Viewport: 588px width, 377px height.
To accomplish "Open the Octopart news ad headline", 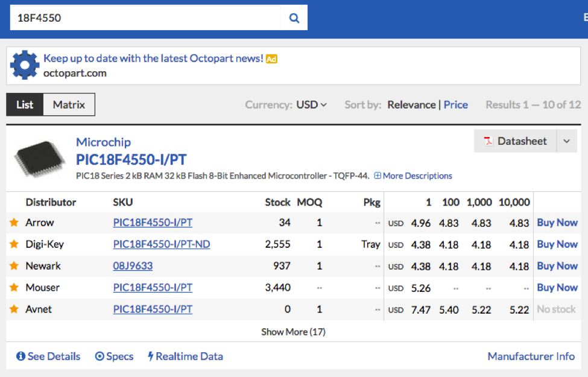I will tap(153, 58).
